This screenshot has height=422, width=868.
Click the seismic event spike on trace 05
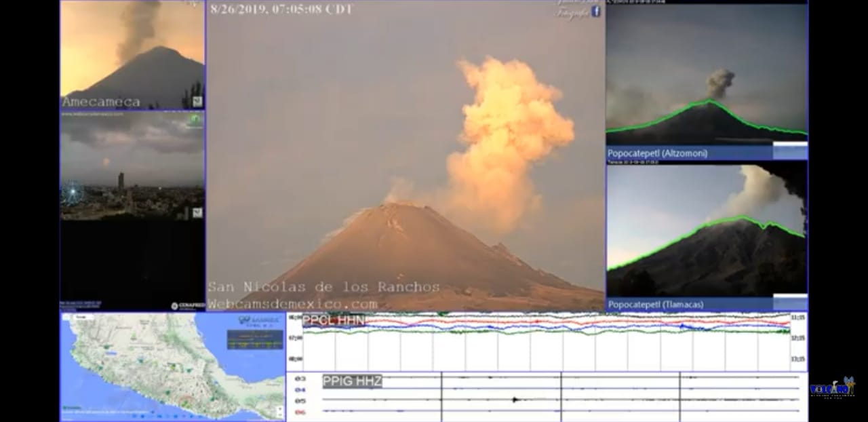coord(515,400)
